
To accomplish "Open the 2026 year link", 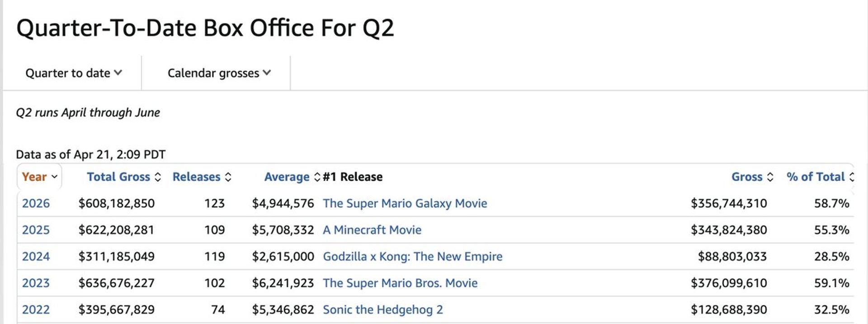I will point(36,203).
